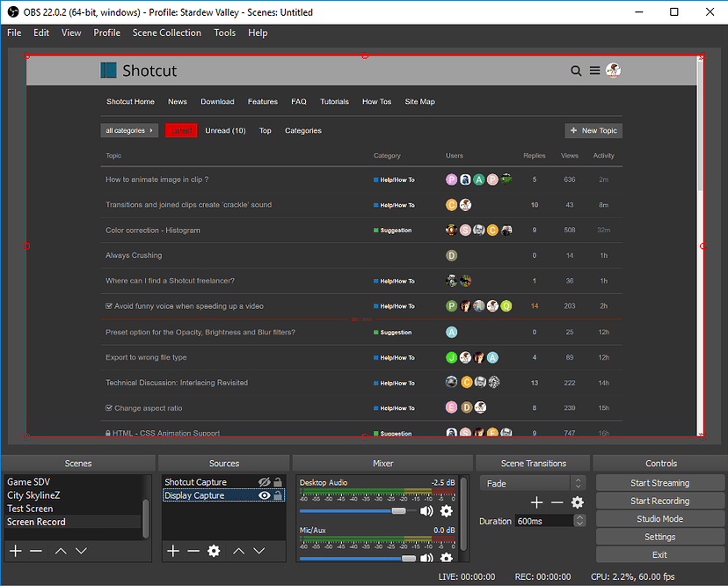Click the Latest tab on forum

tap(181, 130)
